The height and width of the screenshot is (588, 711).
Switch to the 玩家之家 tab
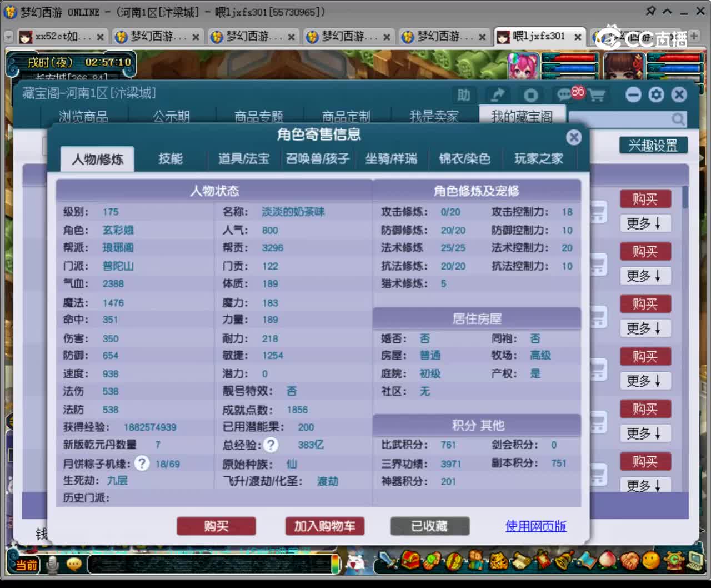pyautogui.click(x=538, y=159)
